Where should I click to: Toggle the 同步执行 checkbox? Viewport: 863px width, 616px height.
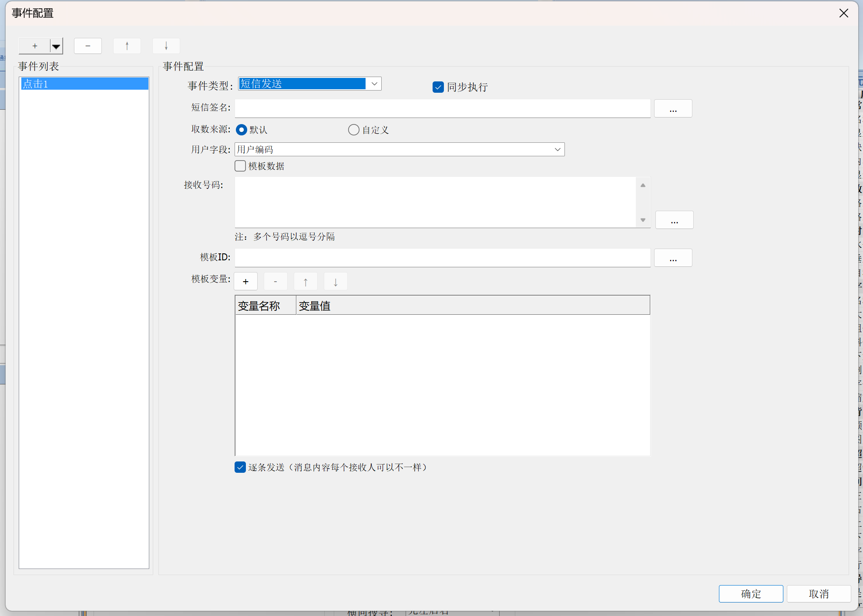(438, 87)
